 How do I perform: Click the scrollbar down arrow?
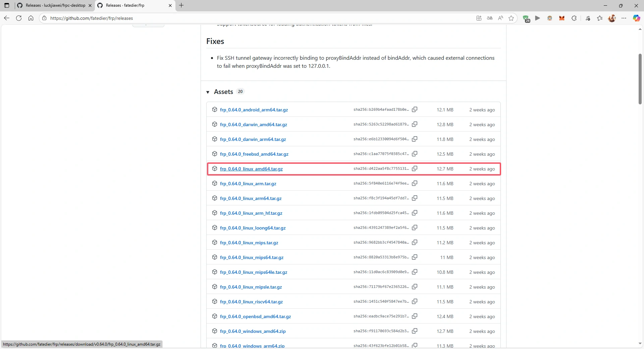tap(640, 344)
